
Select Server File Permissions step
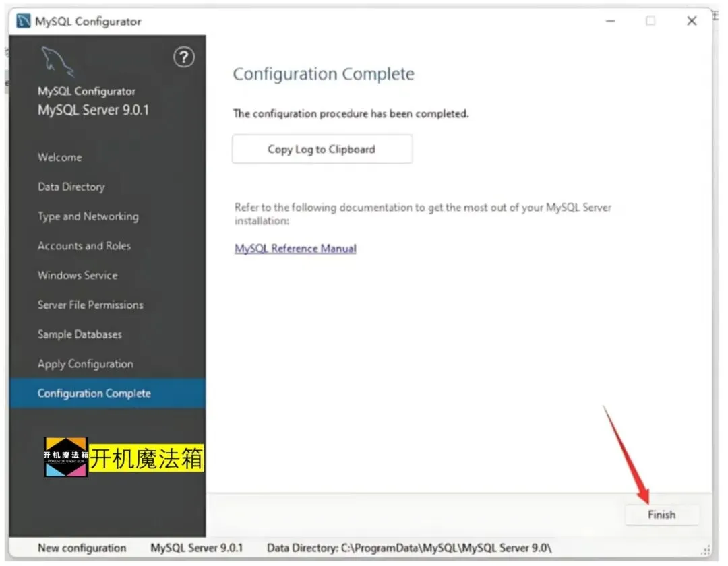90,305
